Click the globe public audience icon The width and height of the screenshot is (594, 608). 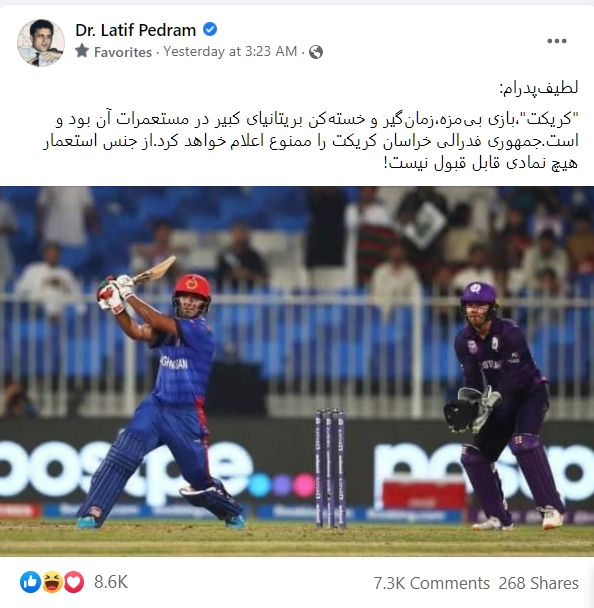(x=316, y=52)
